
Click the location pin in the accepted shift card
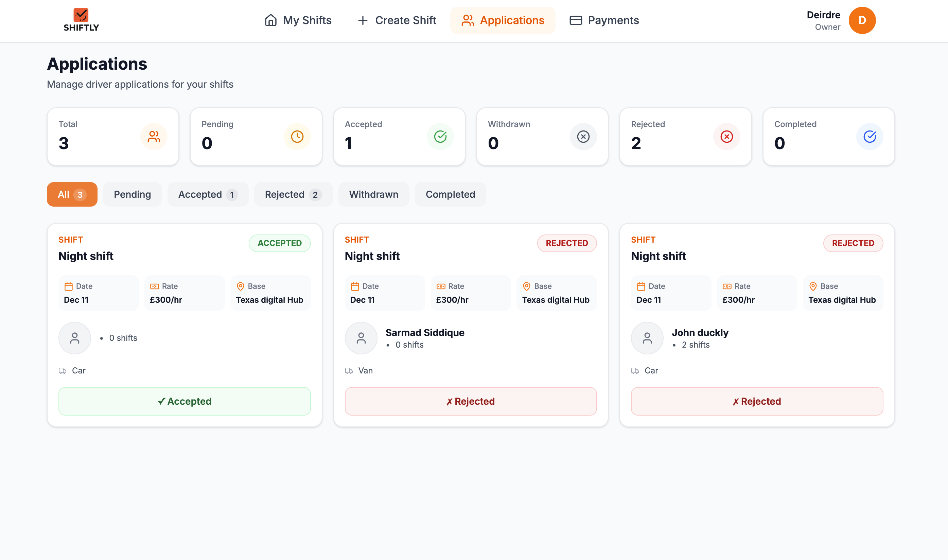240,286
